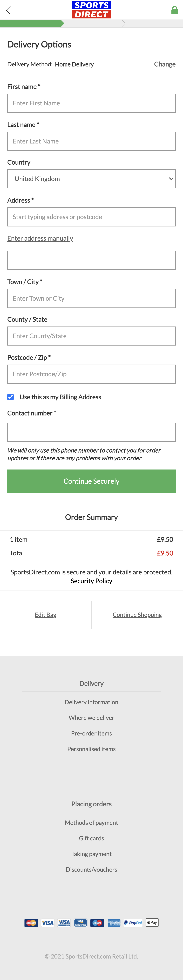This screenshot has width=183, height=980.
Task: Click the American Express icon
Action: [114, 923]
